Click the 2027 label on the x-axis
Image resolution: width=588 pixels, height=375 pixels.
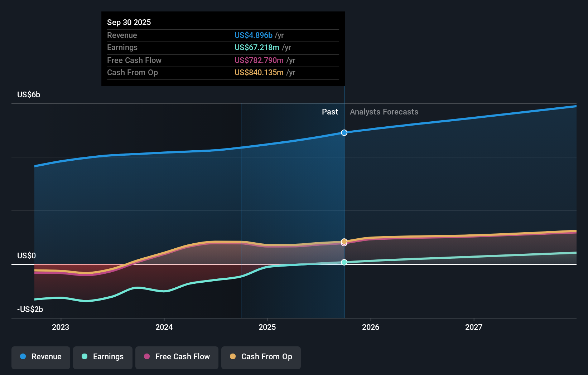[474, 327]
